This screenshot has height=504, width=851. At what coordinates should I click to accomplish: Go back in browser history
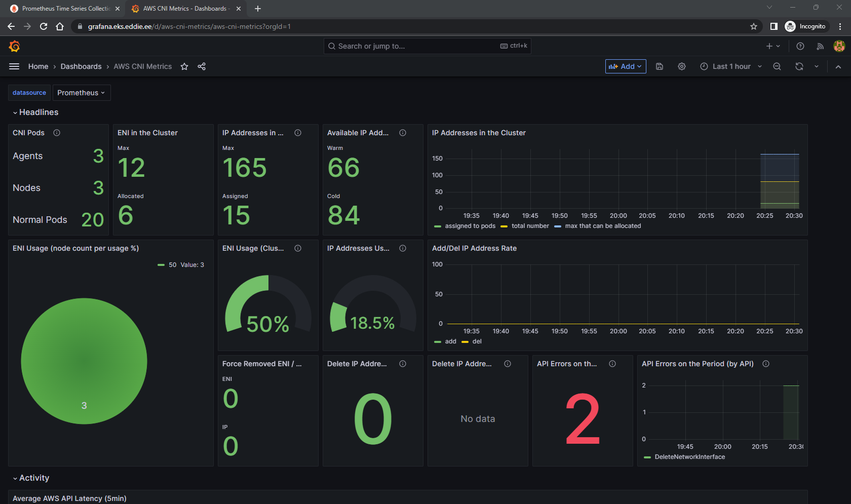pos(11,26)
